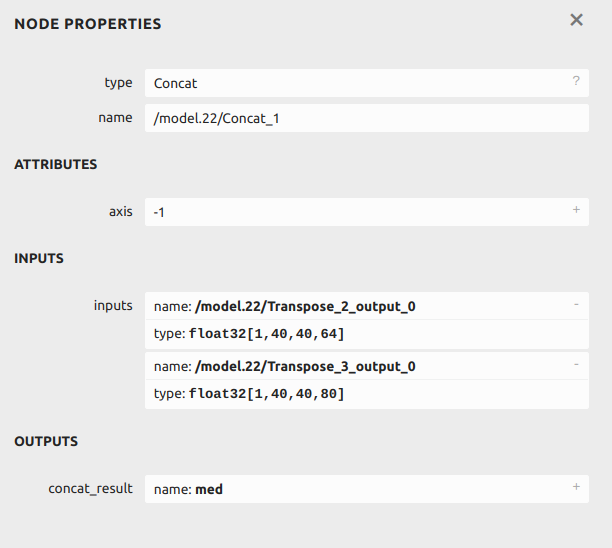
Task: Click the inputs row label
Action: (113, 306)
